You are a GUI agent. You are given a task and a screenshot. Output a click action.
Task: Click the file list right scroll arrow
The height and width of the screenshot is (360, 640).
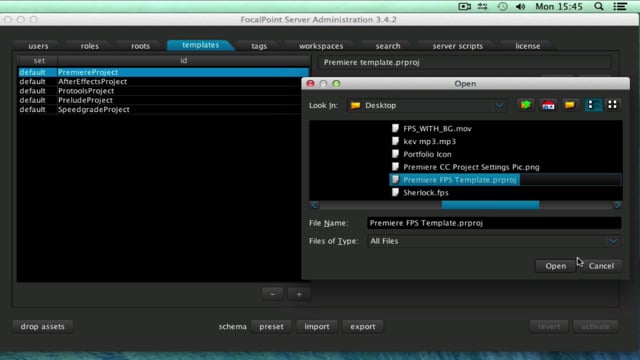pyautogui.click(x=618, y=205)
